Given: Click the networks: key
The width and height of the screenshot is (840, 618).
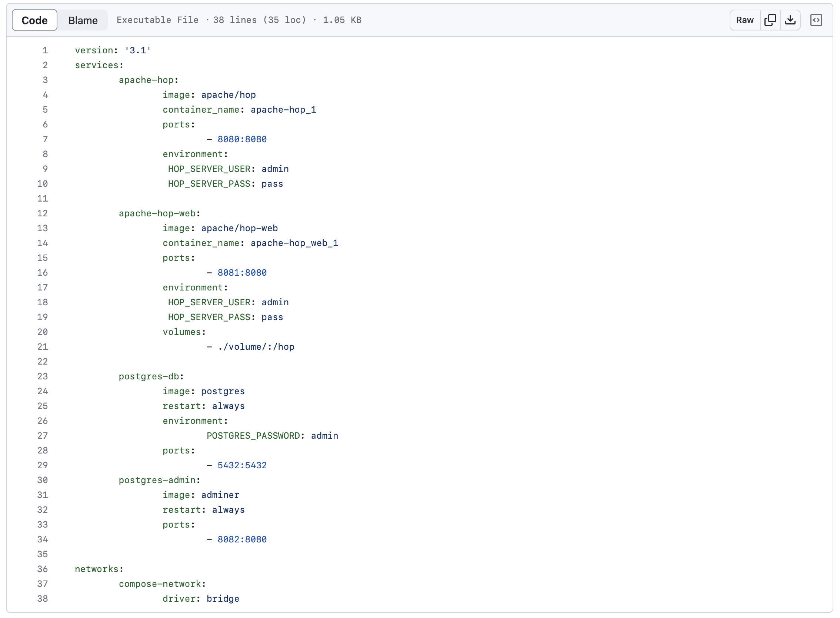Looking at the screenshot, I should 99,569.
